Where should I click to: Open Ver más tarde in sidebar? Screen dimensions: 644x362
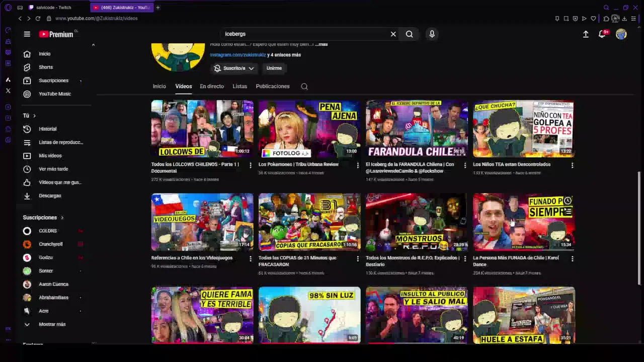tap(53, 169)
